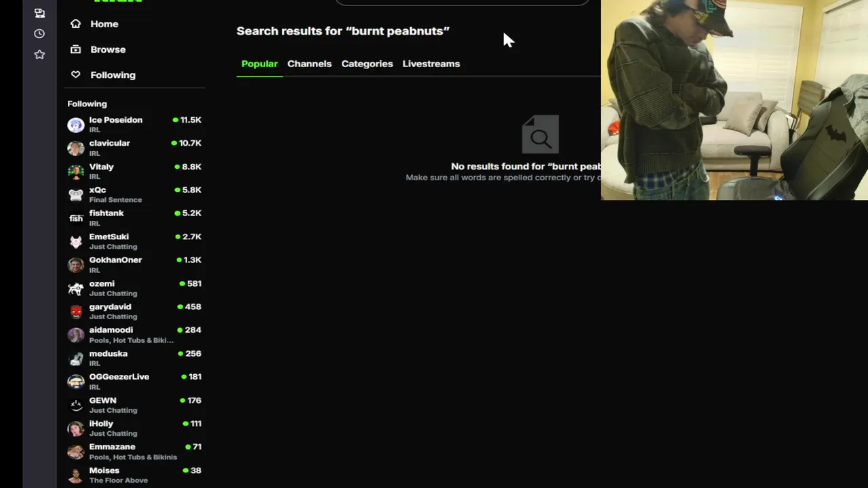Click the Following section header in sidebar
Screen dimensions: 868x488
pyautogui.click(x=87, y=104)
